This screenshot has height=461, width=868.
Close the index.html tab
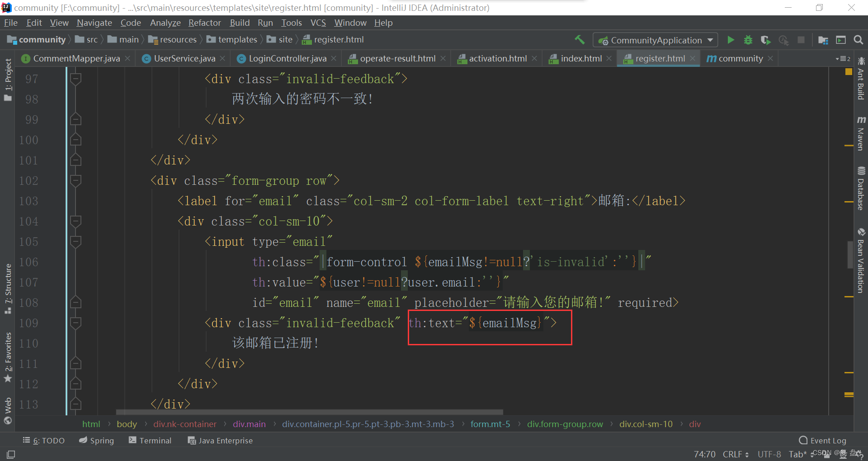pos(609,58)
